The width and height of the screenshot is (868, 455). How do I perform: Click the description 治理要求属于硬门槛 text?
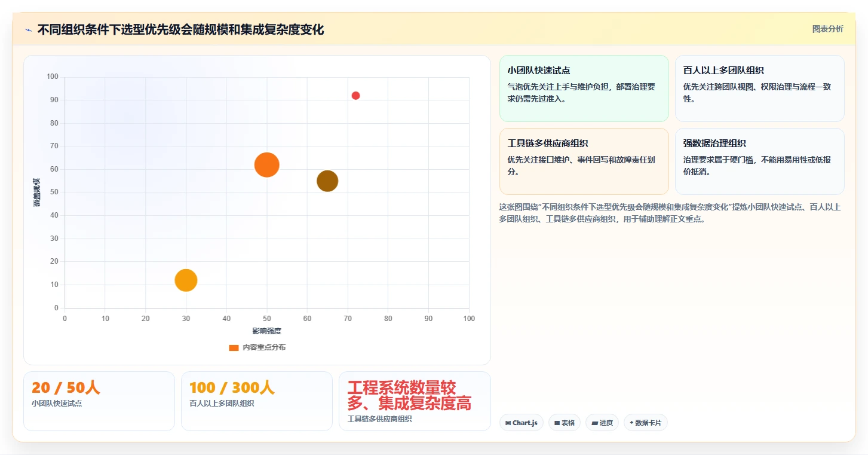point(757,166)
